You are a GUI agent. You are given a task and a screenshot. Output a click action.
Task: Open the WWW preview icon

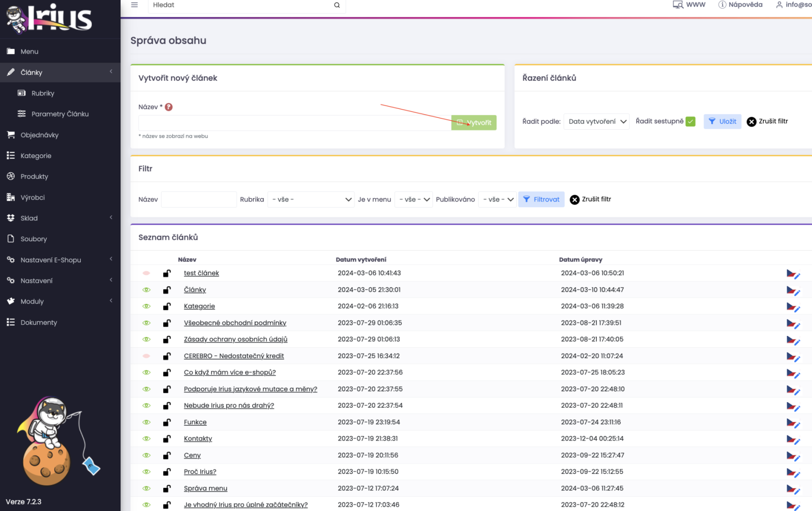point(678,5)
